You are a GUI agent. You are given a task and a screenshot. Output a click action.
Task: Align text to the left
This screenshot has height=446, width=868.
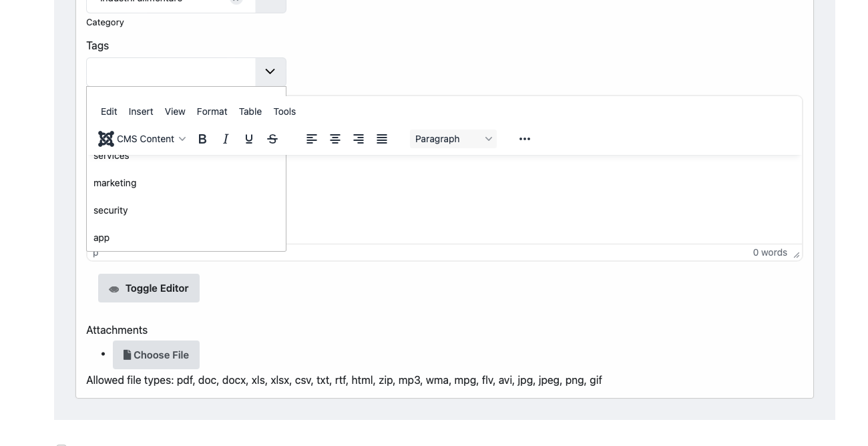tap(312, 139)
